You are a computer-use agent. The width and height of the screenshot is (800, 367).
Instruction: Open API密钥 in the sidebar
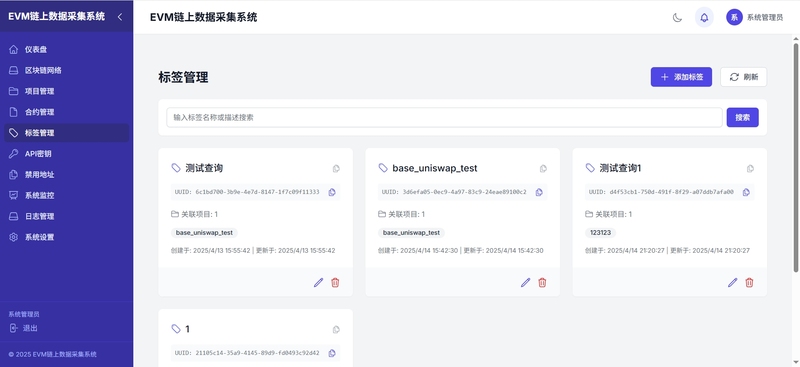(66, 154)
